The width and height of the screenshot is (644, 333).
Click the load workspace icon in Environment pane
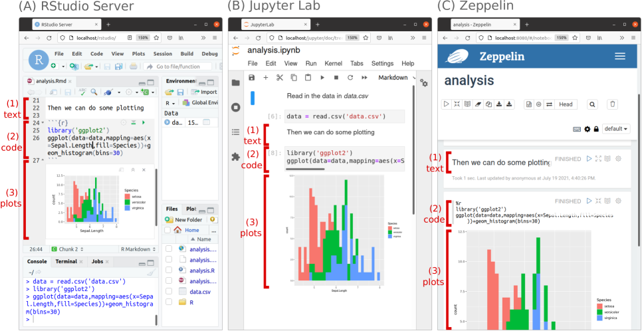pyautogui.click(x=169, y=92)
